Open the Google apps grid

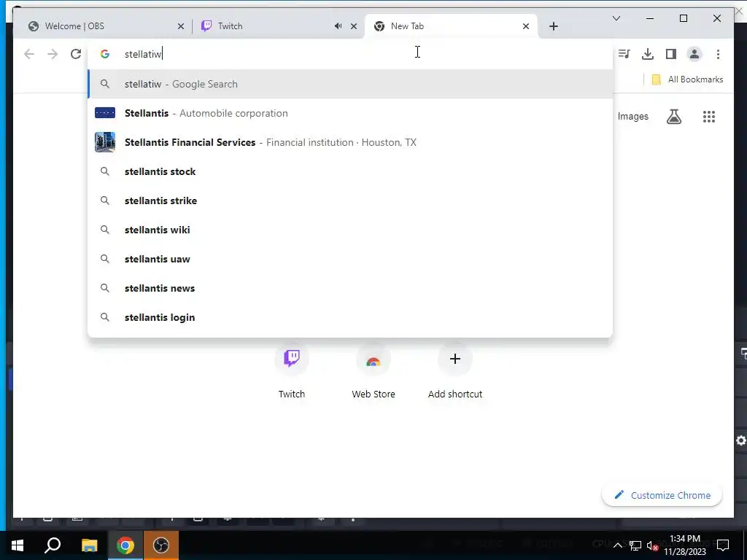[709, 116]
